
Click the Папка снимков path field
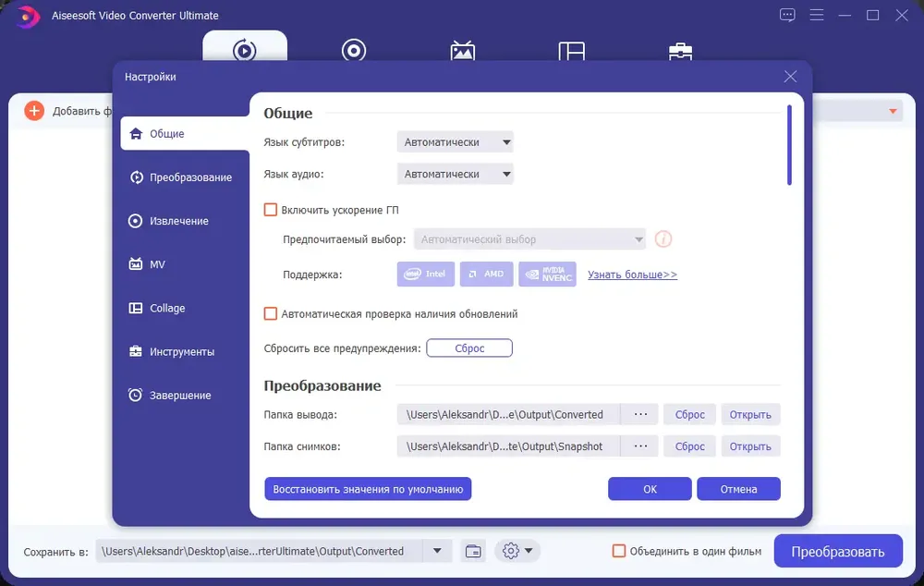pyautogui.click(x=508, y=446)
